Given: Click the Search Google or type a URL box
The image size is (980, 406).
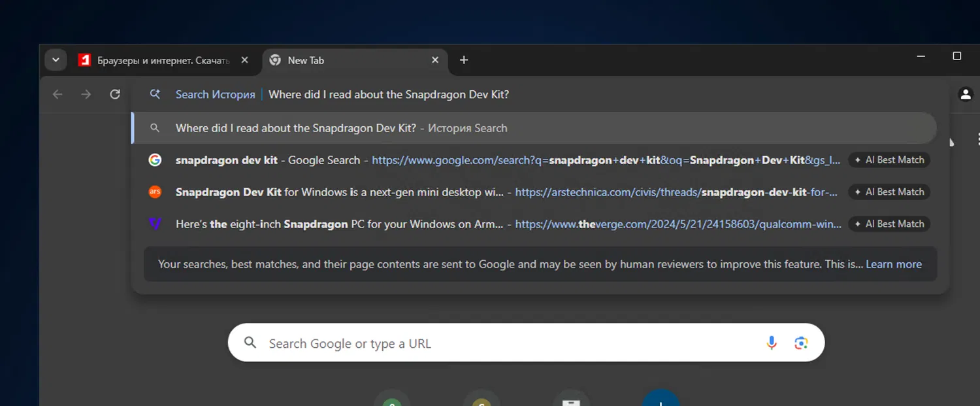Looking at the screenshot, I should click(497, 343).
